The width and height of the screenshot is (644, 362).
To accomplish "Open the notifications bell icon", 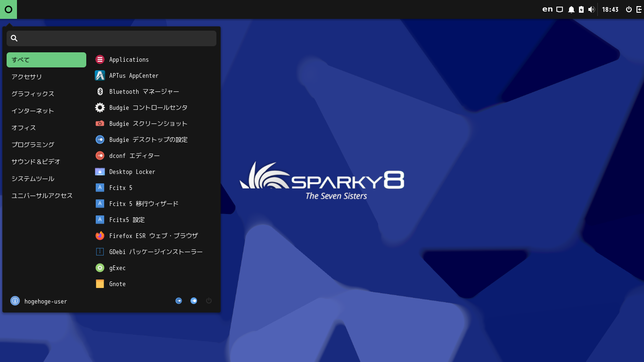I will [x=571, y=9].
